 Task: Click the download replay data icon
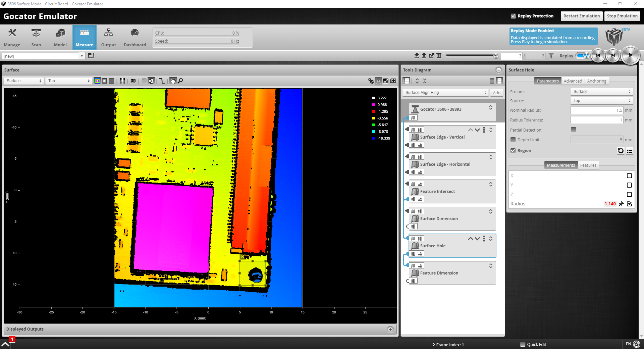point(417,56)
